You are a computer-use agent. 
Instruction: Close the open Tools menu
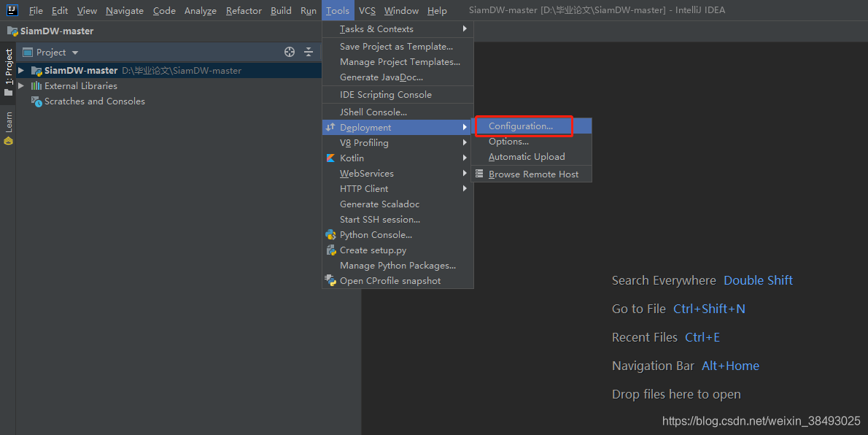pyautogui.click(x=338, y=10)
